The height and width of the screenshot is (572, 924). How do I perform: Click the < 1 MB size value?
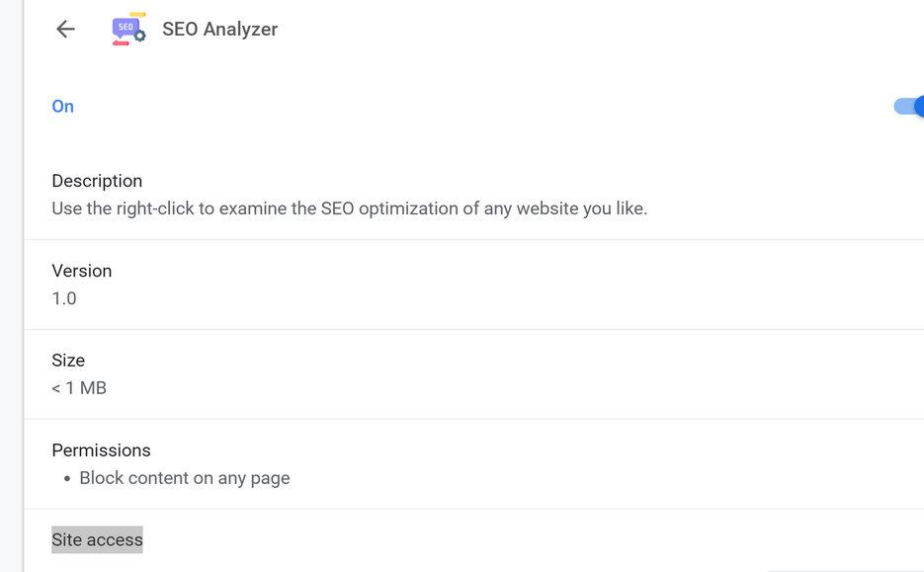pyautogui.click(x=79, y=388)
